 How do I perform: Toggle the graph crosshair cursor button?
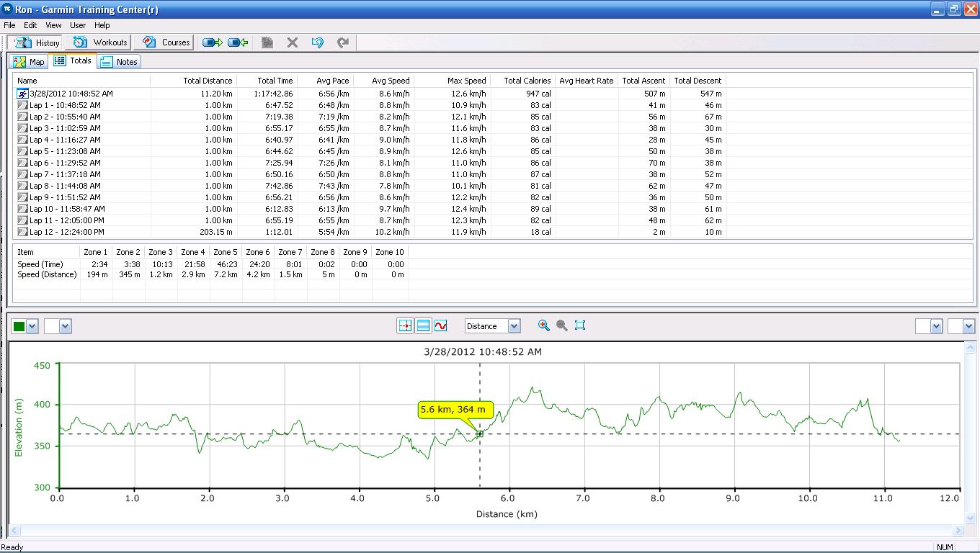[405, 326]
